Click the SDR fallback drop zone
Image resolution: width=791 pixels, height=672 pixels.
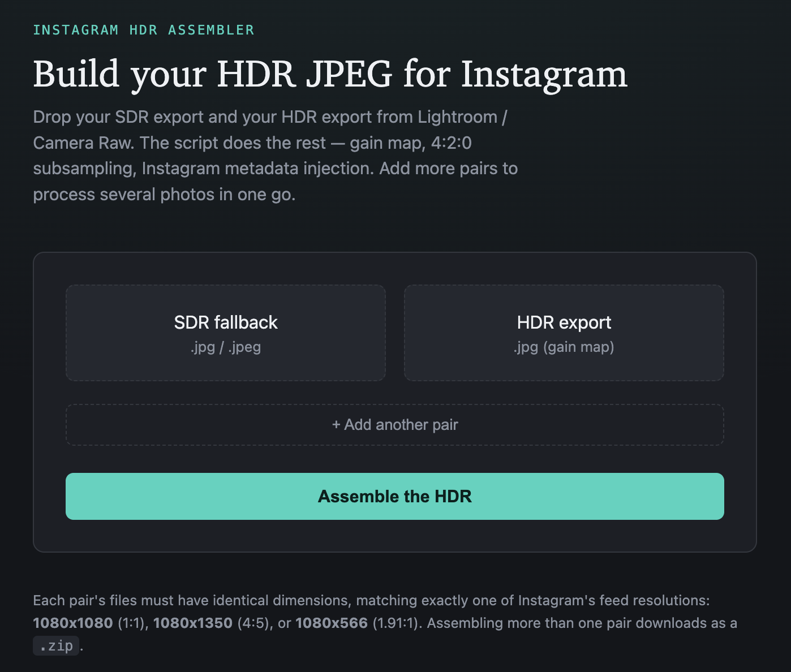(x=226, y=333)
